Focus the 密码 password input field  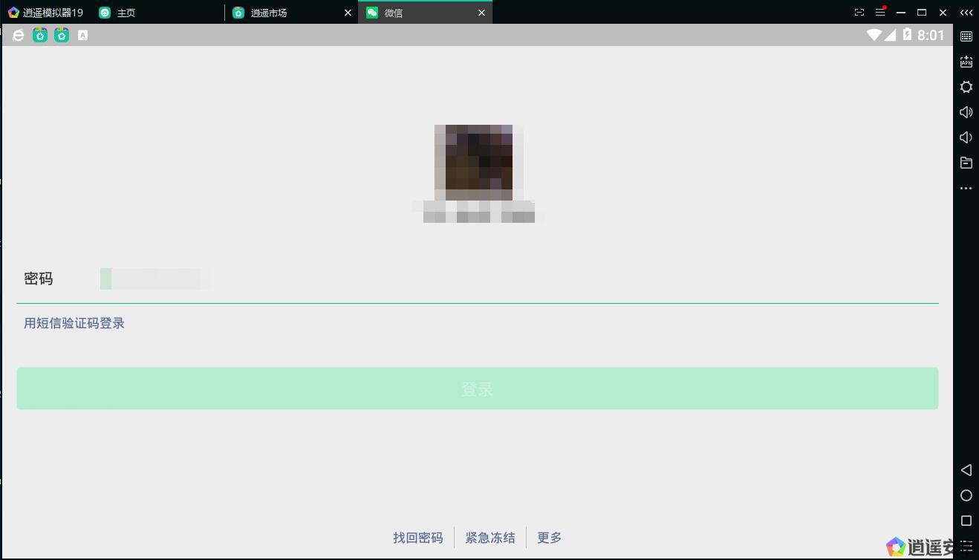[513, 279]
